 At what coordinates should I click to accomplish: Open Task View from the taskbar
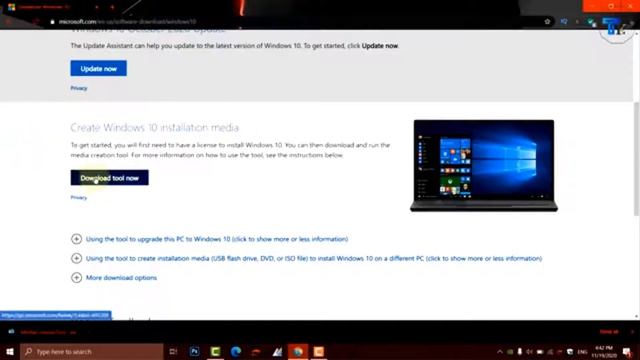[x=173, y=351]
